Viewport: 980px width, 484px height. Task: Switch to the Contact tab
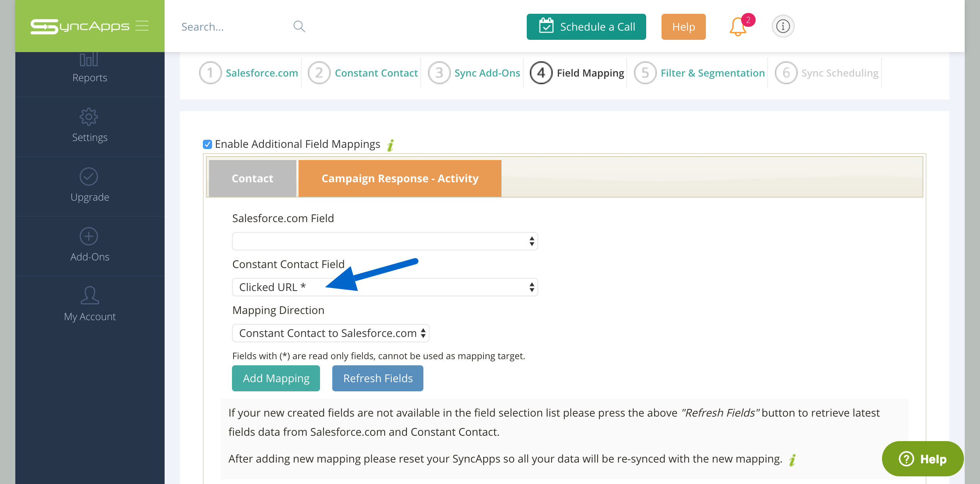tap(253, 178)
